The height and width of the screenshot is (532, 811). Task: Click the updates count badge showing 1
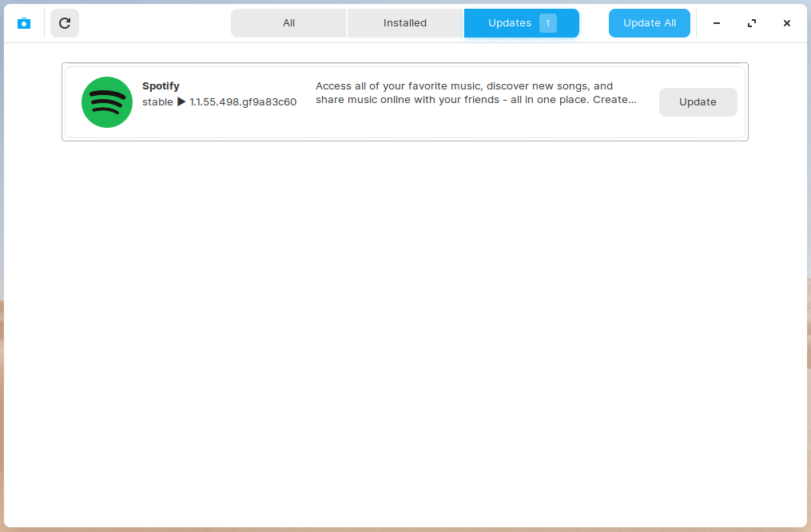click(548, 23)
